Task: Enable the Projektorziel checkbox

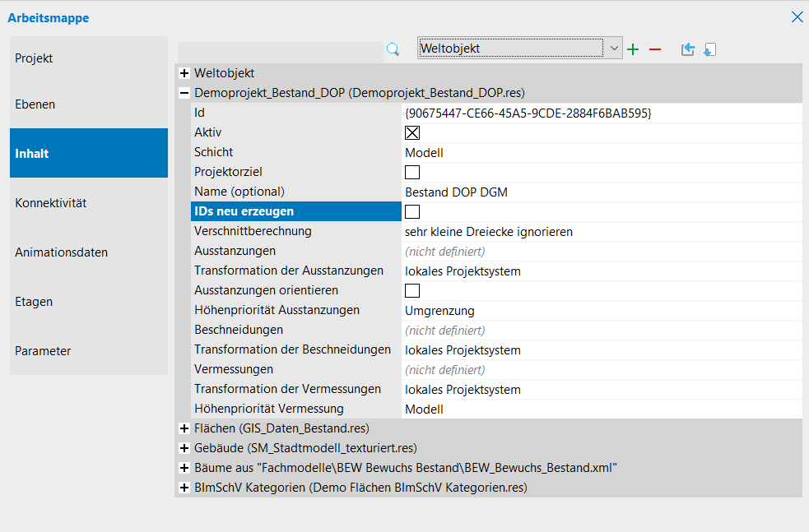Action: pos(412,173)
